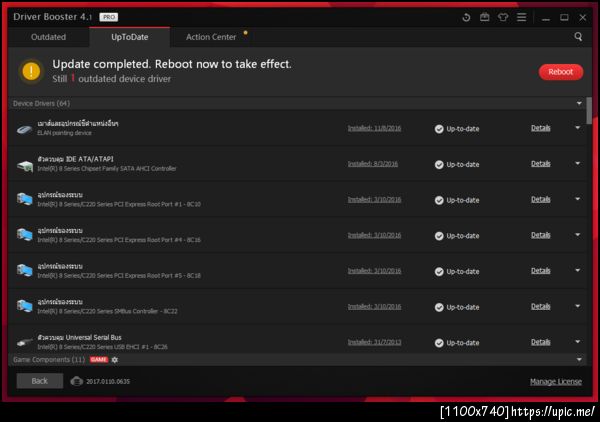This screenshot has height=422, width=600.
Task: Open dropdown arrow for USB EHCI #1 row
Action: point(577,342)
